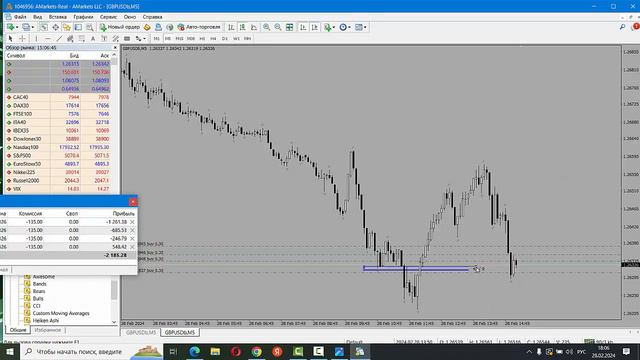Toggle Chart Shift button
The width and height of the screenshot is (640, 360).
coord(314,27)
